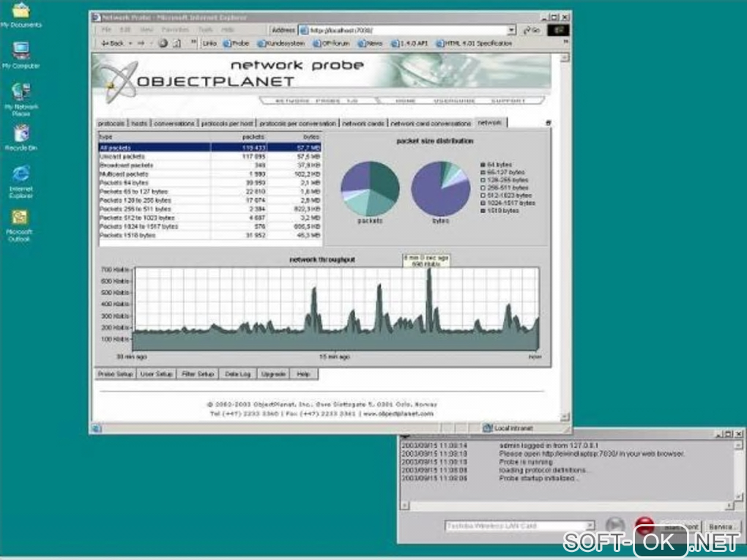
Task: Expand the address bar history dropdown
Action: click(511, 30)
